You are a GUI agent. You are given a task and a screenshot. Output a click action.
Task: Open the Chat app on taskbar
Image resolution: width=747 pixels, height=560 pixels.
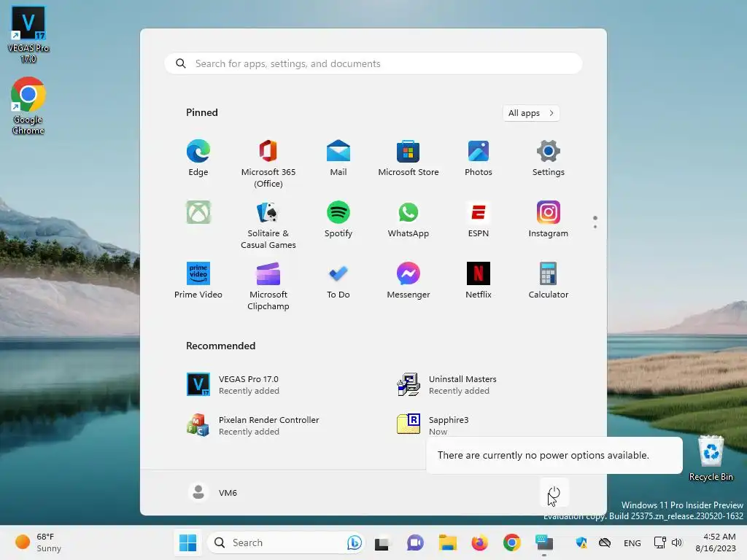click(x=415, y=542)
